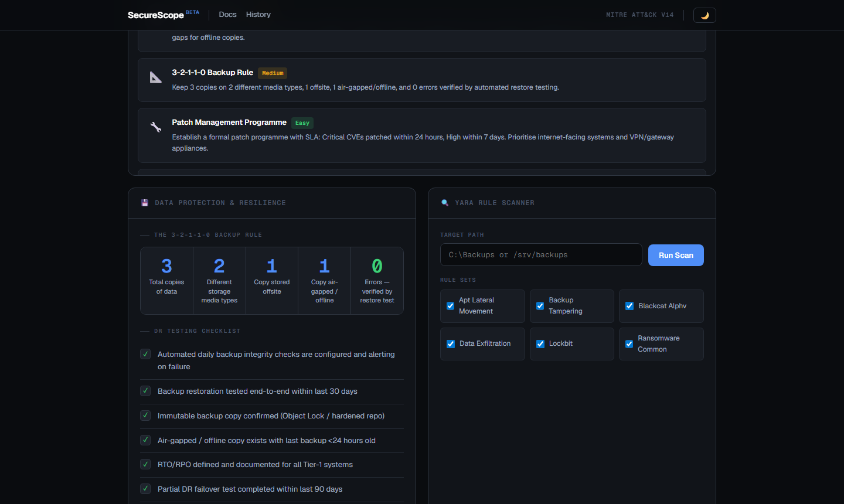Click the Patch Management Programme title
Viewport: 844px width, 504px height.
[229, 122]
